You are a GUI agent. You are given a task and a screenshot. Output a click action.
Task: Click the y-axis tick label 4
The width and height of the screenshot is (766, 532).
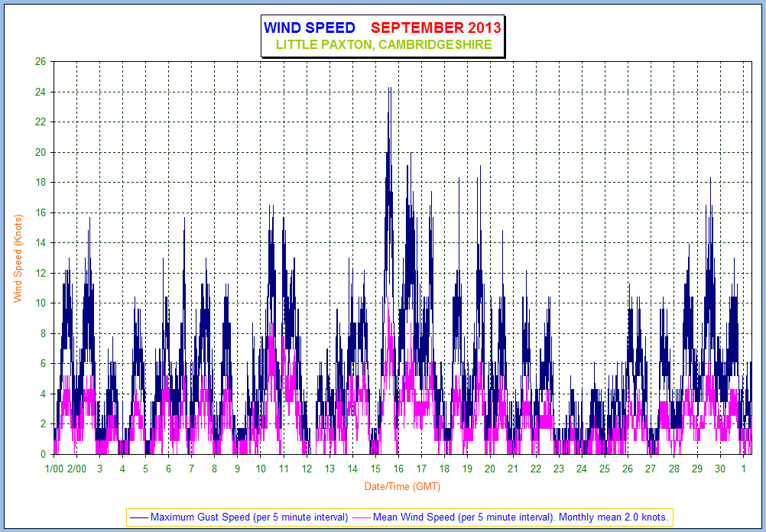pos(43,394)
